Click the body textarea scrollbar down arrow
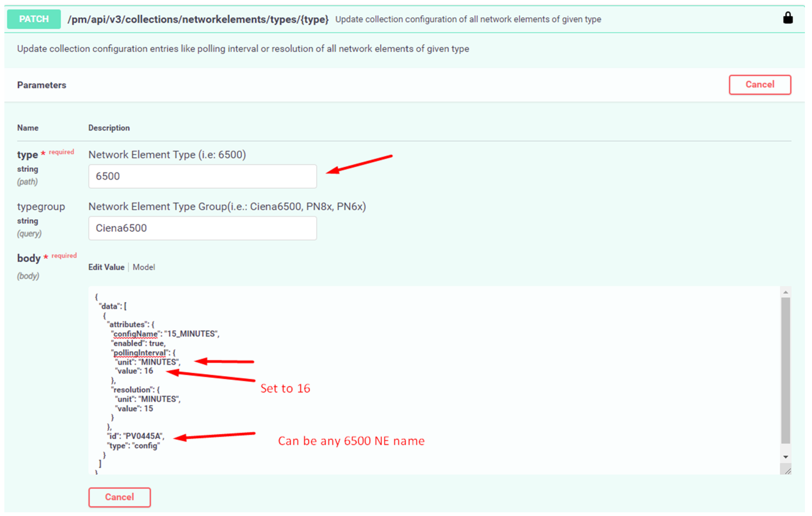The image size is (812, 516). pos(785,457)
